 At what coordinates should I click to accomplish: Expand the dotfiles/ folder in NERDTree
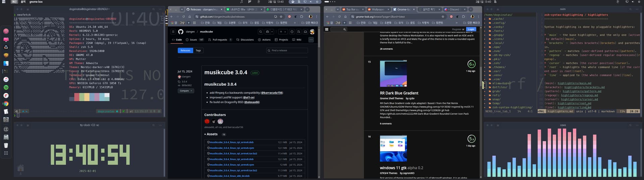point(499,87)
